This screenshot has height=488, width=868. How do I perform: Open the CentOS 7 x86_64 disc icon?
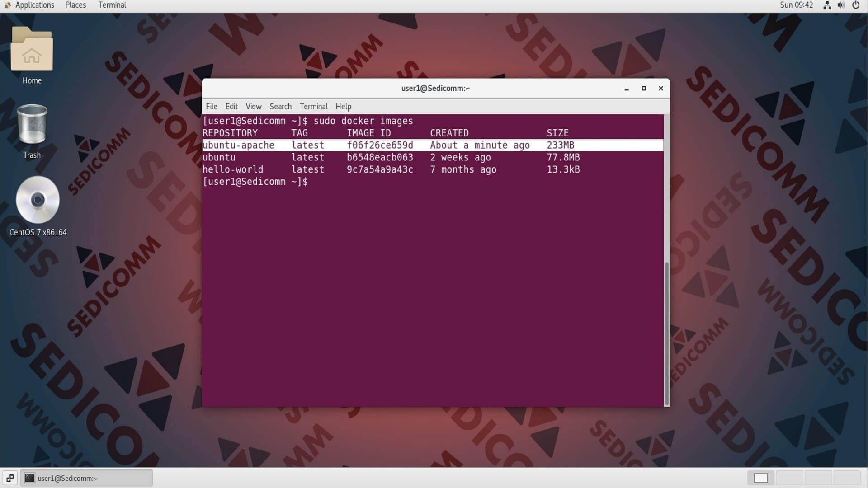(x=38, y=200)
